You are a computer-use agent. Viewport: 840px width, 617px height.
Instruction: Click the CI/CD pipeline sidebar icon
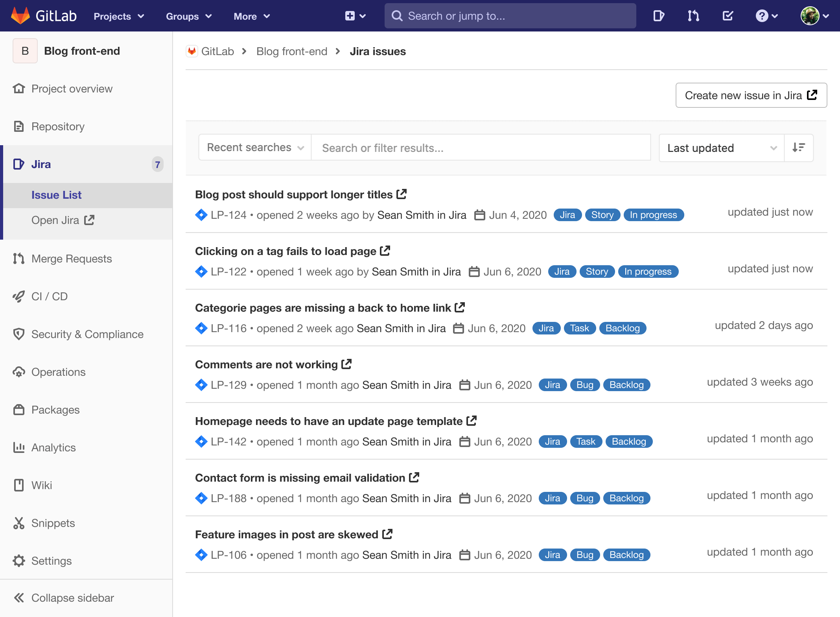(19, 296)
